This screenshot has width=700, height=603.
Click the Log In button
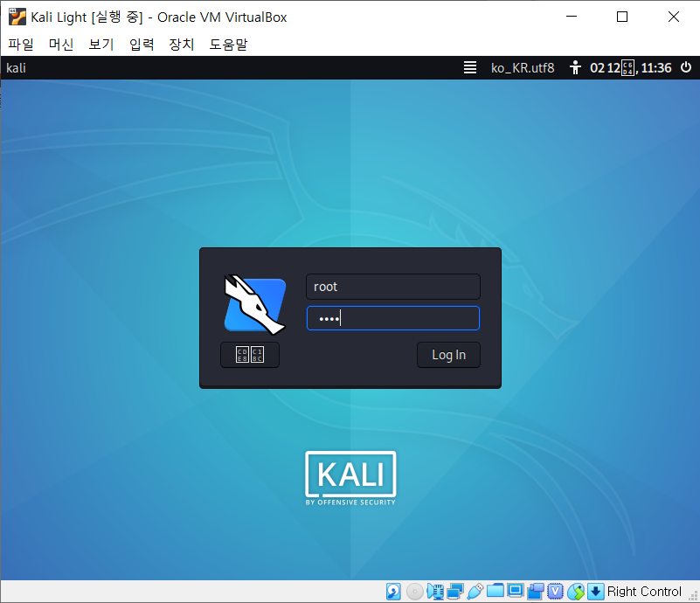448,355
